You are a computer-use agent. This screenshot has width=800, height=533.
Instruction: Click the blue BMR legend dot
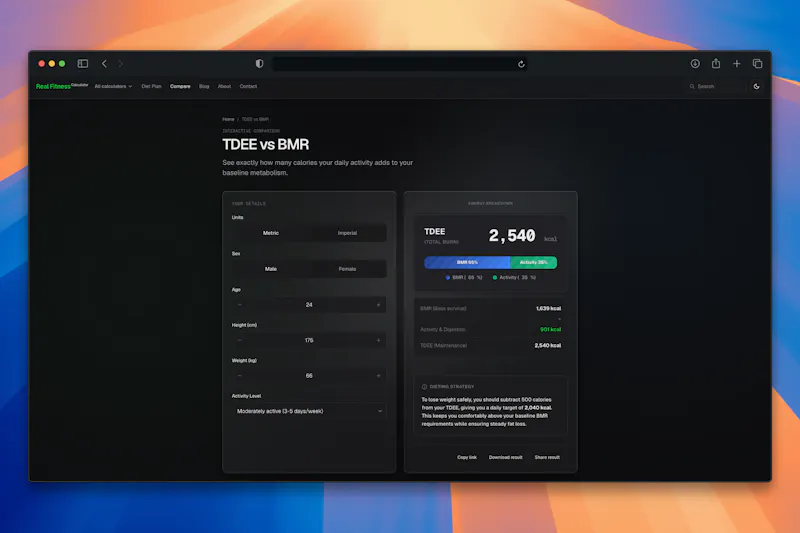(x=447, y=278)
